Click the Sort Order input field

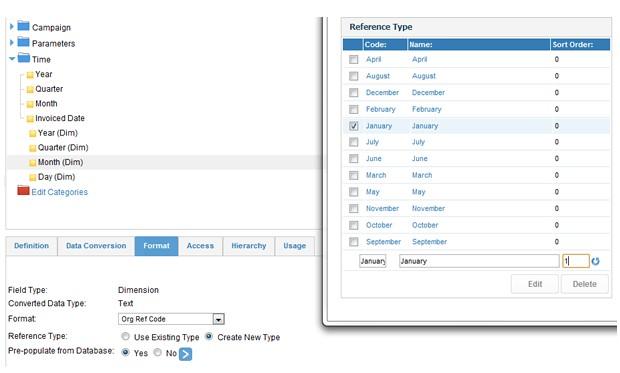[576, 261]
